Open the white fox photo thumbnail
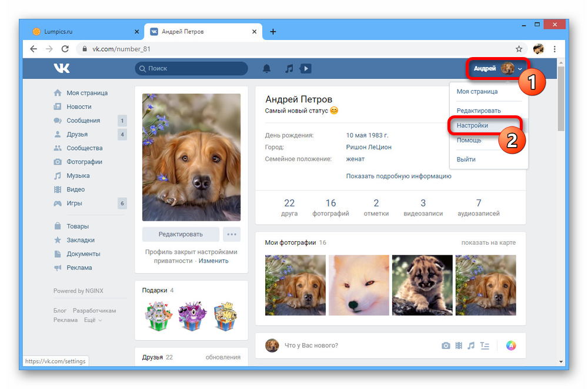Screen dimensions: 588x389 pos(359,285)
